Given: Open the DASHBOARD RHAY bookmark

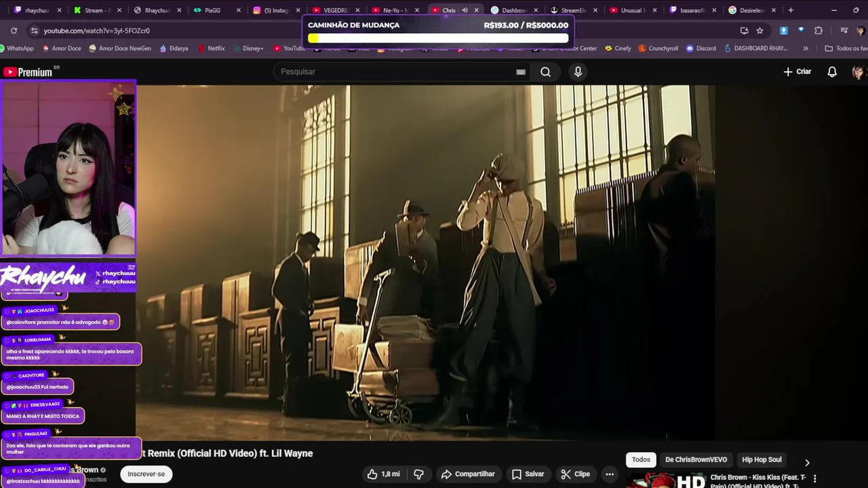Looking at the screenshot, I should point(756,49).
